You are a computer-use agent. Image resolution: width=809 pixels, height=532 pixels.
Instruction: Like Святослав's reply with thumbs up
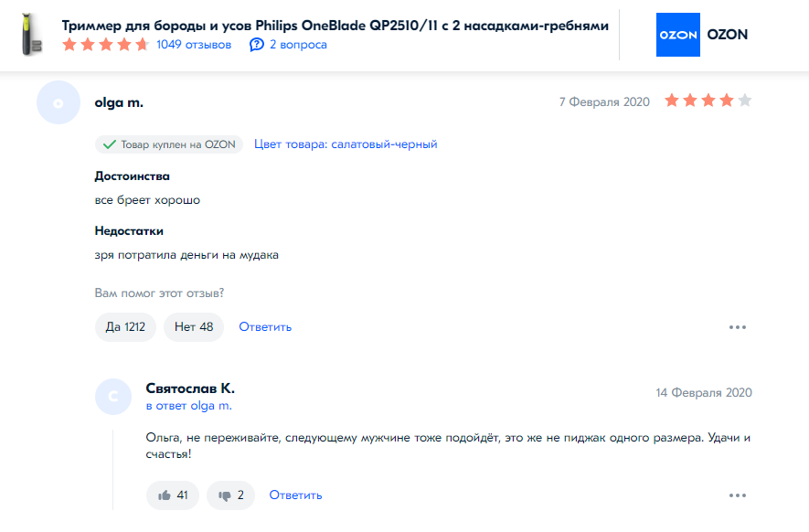click(173, 495)
